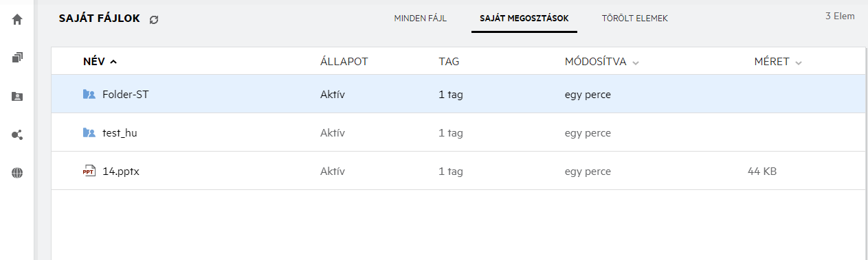Screen dimensions: 868x260
Task: Open the Folder-ST folder name link
Action: pos(126,95)
